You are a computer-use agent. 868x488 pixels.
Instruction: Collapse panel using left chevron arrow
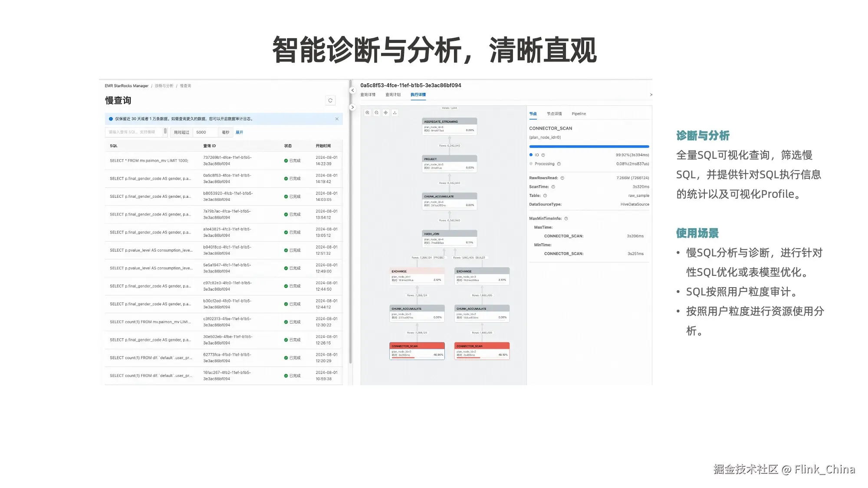coord(352,91)
